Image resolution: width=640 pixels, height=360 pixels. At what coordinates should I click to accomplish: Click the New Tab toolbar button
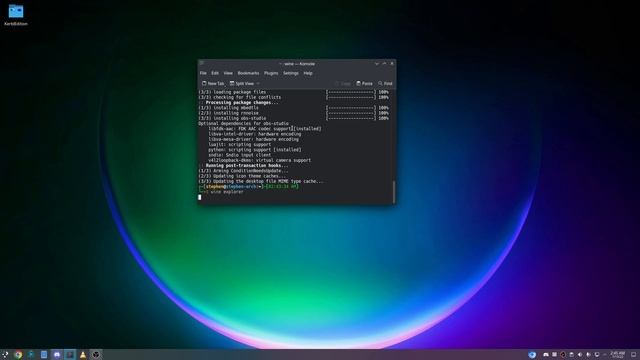pyautogui.click(x=213, y=83)
